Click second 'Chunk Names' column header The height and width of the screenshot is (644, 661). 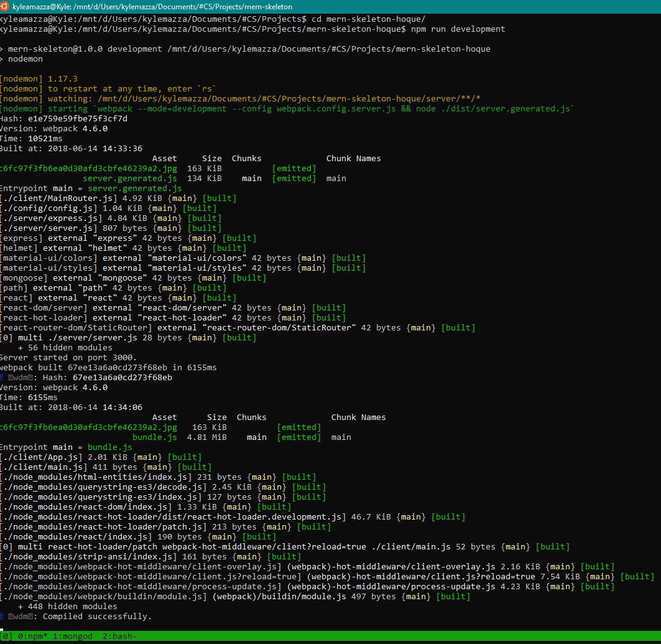point(358,417)
